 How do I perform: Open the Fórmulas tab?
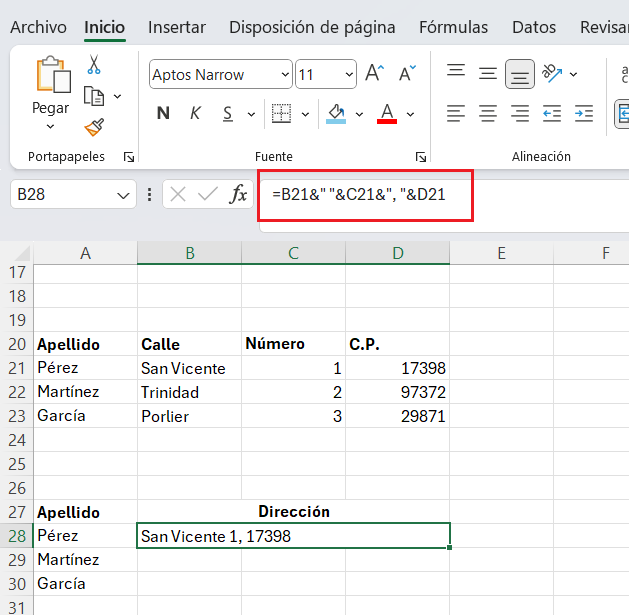[454, 27]
